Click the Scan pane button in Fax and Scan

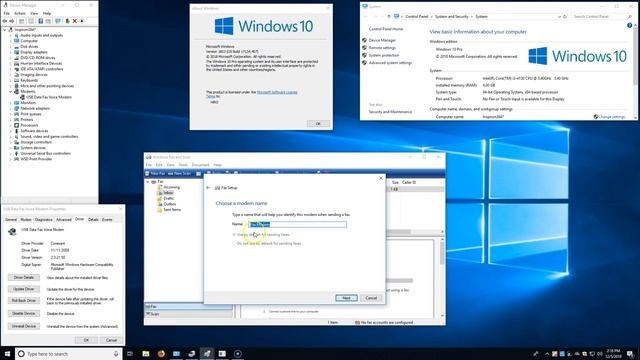point(189,314)
